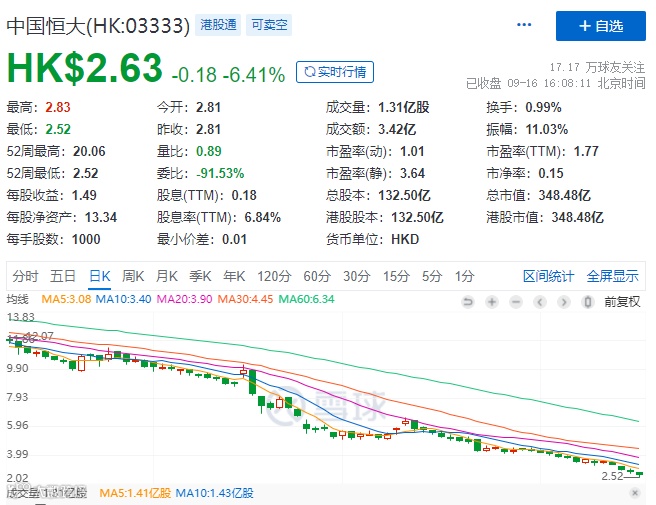Zoom out chart with minus icon
This screenshot has height=505, width=656.
point(516,302)
